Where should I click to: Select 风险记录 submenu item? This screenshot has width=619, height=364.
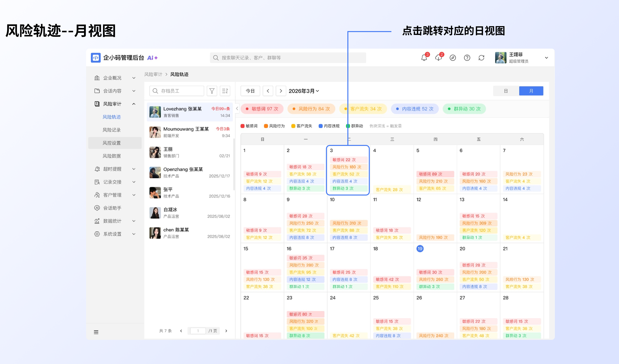112,130
